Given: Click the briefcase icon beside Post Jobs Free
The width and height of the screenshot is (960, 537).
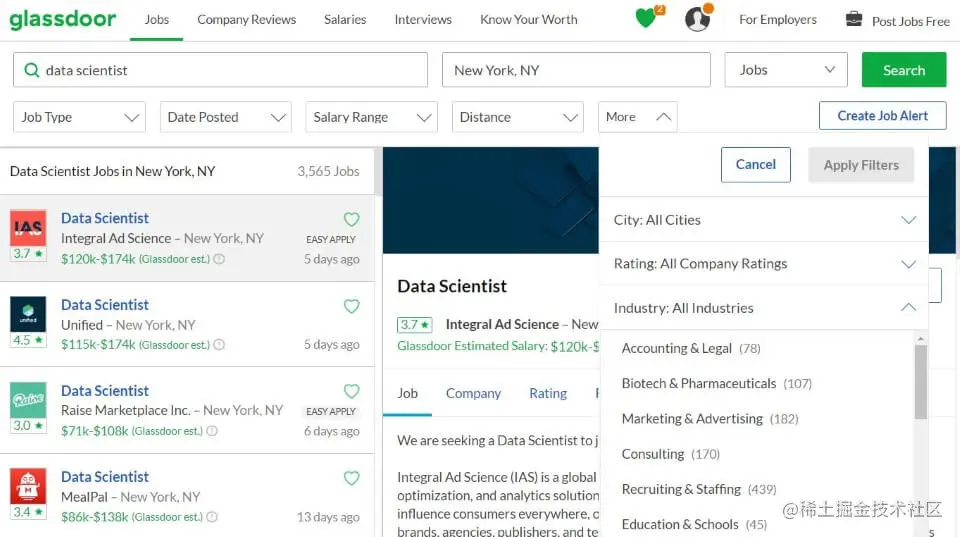Looking at the screenshot, I should coord(853,19).
